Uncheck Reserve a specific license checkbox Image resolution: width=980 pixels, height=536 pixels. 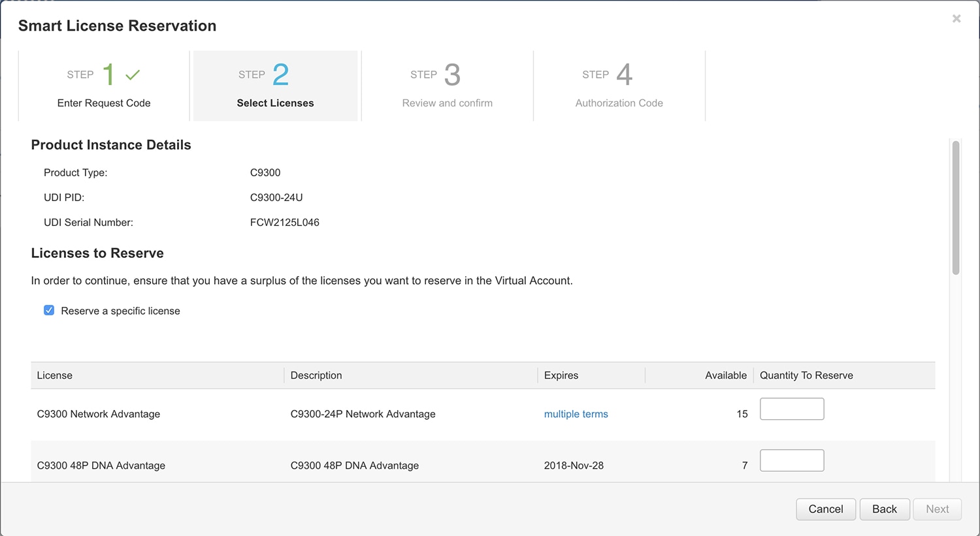click(49, 310)
